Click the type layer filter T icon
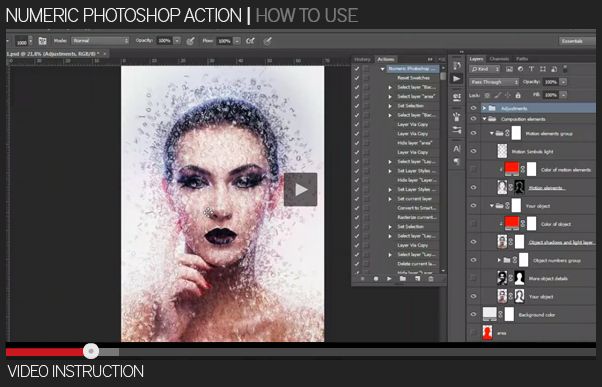Screen dimensions: 602x387 [531, 69]
